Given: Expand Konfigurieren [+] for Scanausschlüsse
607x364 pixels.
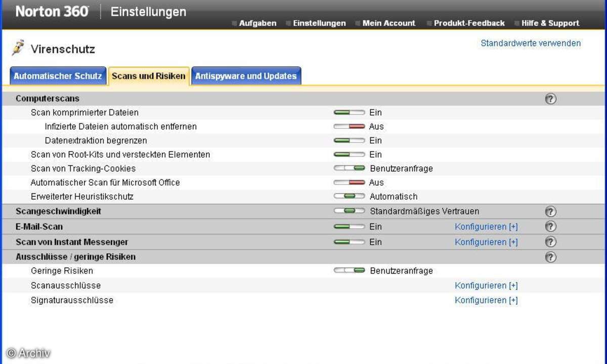Looking at the screenshot, I should (486, 286).
